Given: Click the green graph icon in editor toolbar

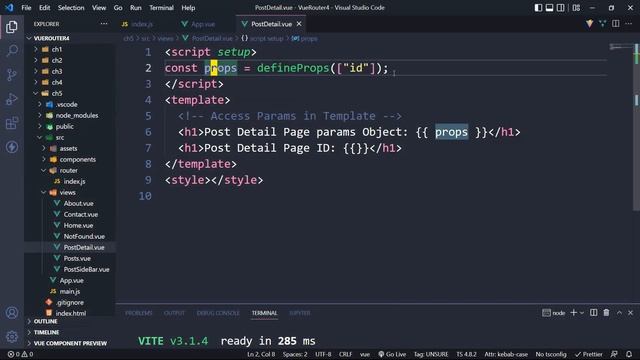Looking at the screenshot, I should tap(602, 24).
